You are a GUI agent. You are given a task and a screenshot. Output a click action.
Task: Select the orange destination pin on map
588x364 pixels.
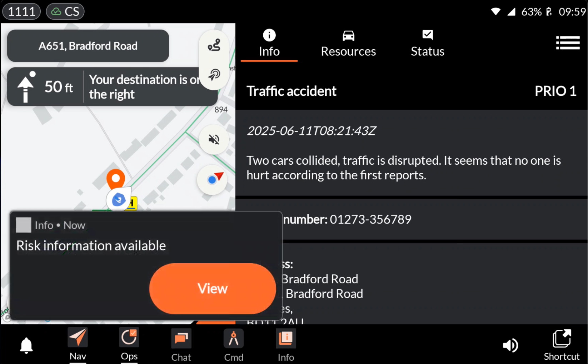(116, 179)
